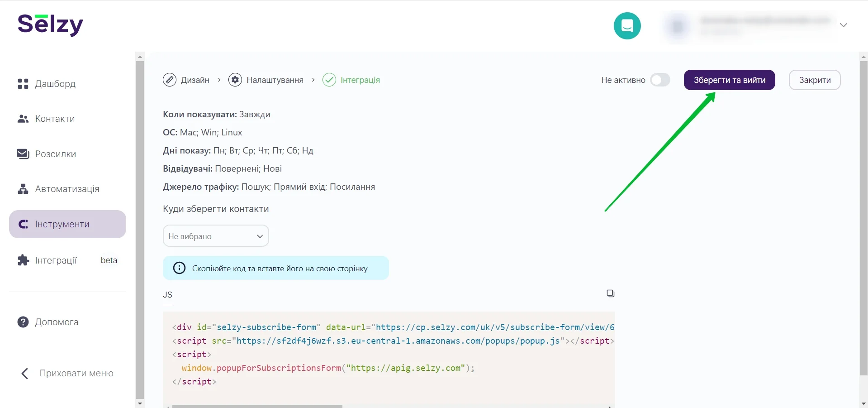The width and height of the screenshot is (868, 408).
Task: Click the Налаштування gear step icon
Action: click(x=235, y=80)
